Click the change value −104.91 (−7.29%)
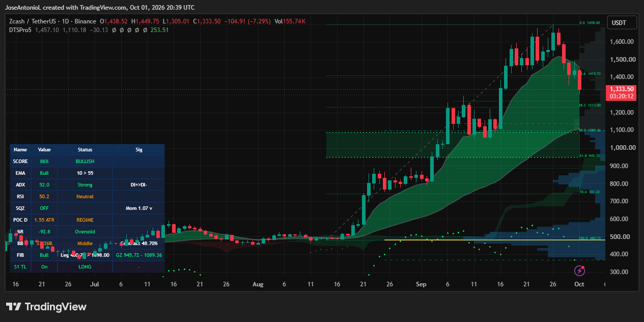 (x=248, y=21)
